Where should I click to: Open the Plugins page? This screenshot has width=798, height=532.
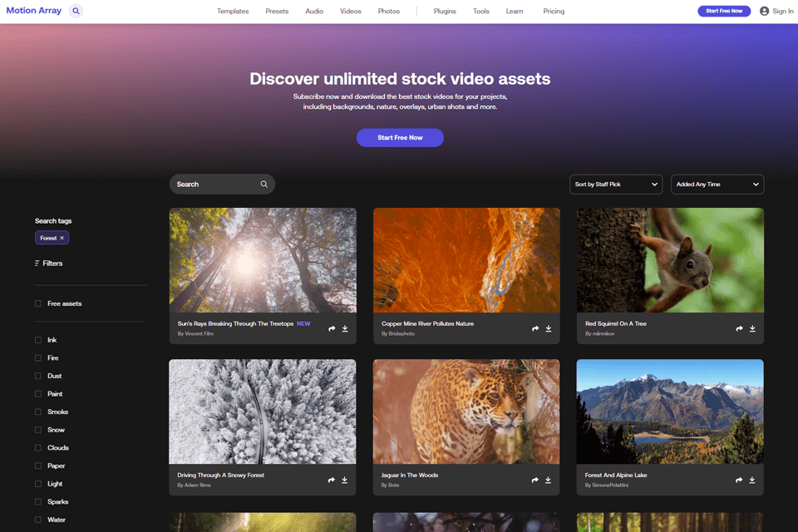coord(445,11)
